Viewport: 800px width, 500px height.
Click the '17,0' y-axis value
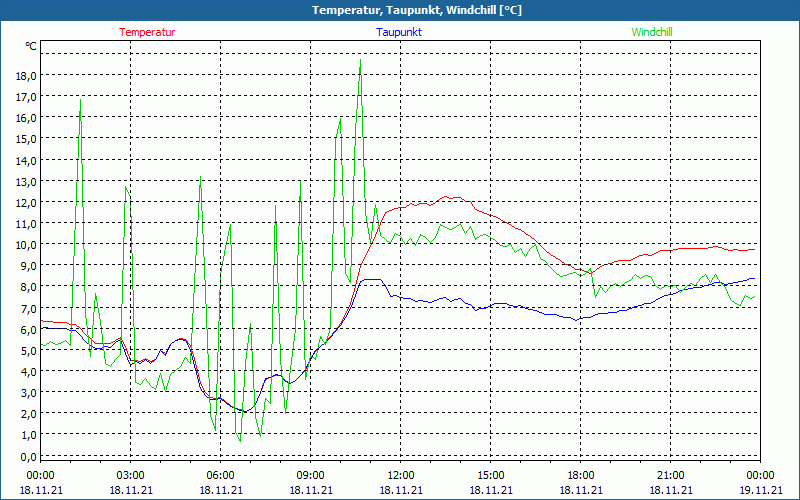pyautogui.click(x=27, y=97)
